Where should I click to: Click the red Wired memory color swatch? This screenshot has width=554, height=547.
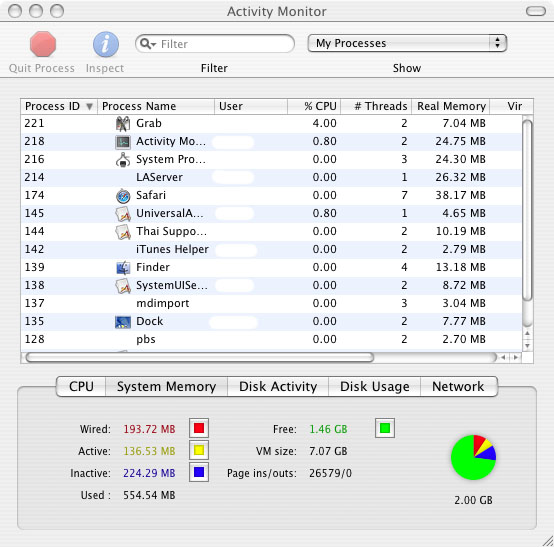tap(199, 428)
